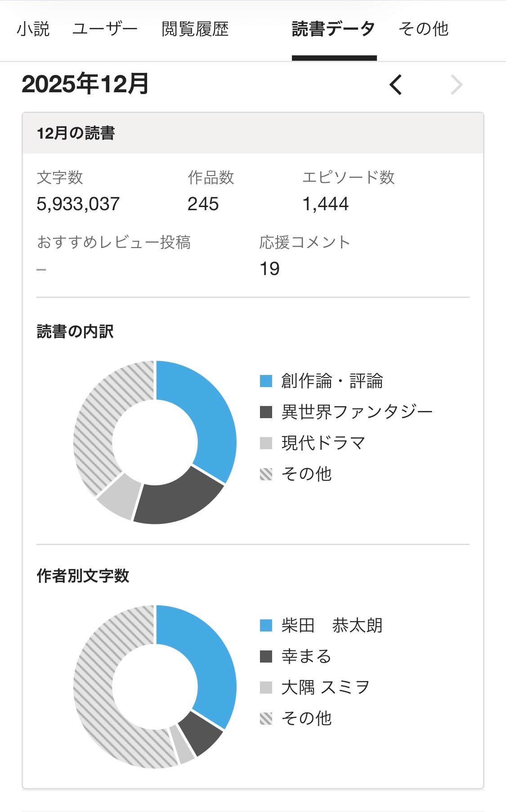
Task: Click dark gray 異世界ファンタジー legend swatch
Action: tap(266, 412)
